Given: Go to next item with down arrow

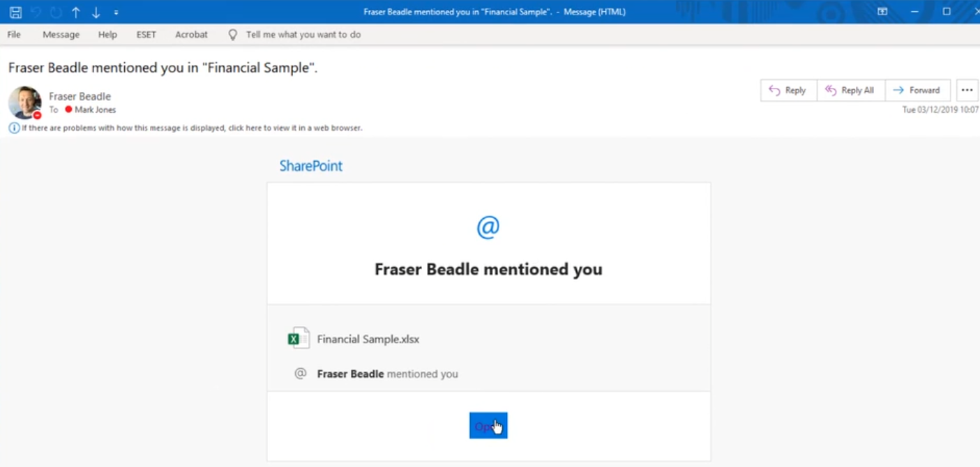Looking at the screenshot, I should [96, 12].
